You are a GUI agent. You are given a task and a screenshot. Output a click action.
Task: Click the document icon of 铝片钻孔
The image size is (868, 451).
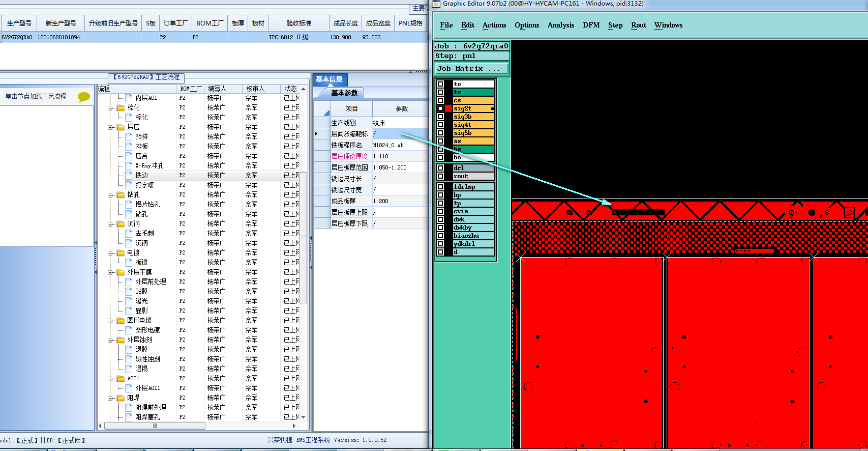coord(129,204)
